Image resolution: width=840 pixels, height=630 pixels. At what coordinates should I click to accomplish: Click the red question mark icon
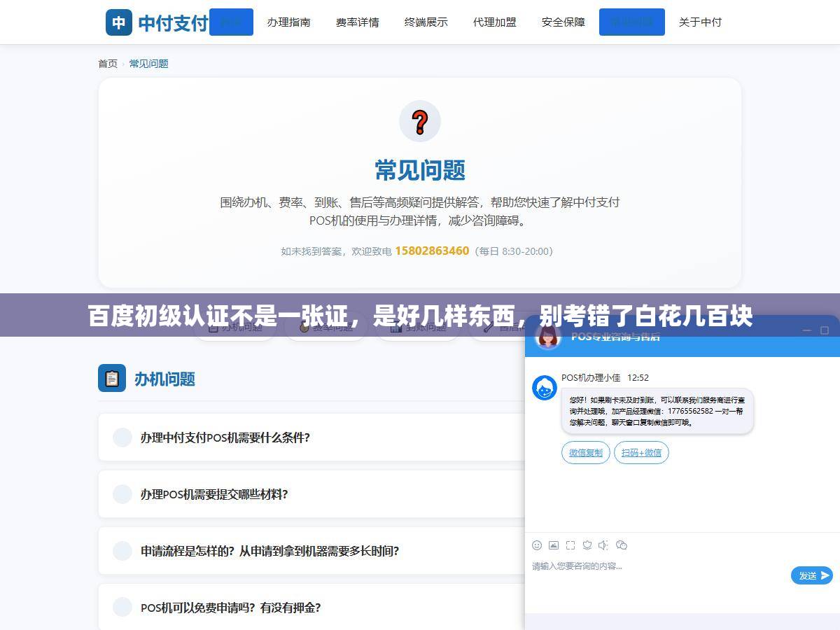(x=419, y=121)
